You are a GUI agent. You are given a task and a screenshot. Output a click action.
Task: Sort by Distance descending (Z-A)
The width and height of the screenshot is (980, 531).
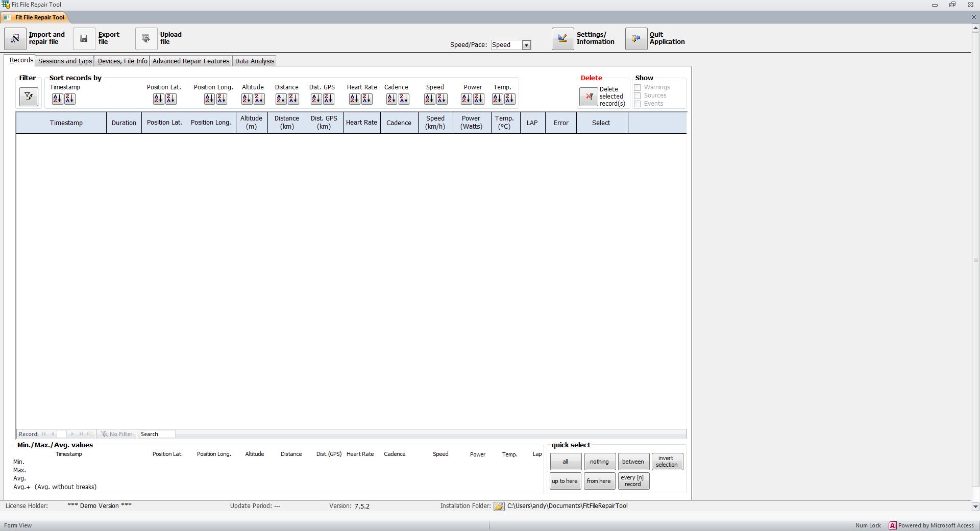pyautogui.click(x=293, y=99)
